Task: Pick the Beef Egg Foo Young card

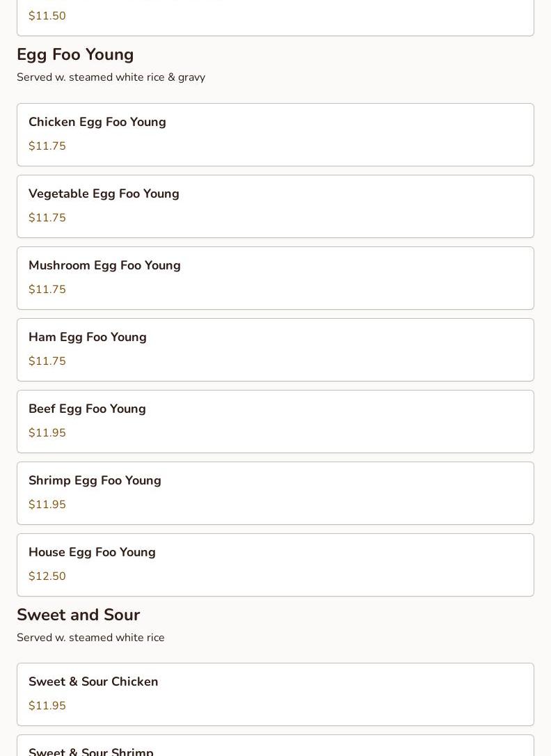Action: [275, 421]
